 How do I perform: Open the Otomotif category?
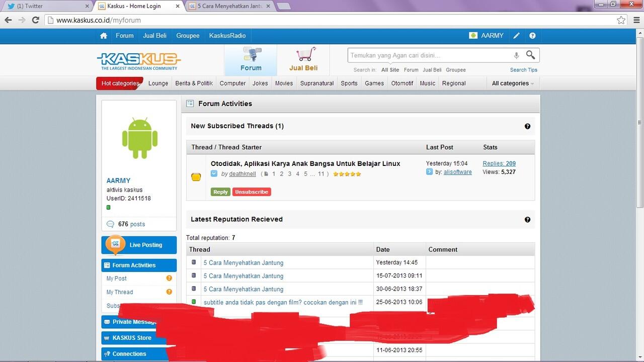402,83
